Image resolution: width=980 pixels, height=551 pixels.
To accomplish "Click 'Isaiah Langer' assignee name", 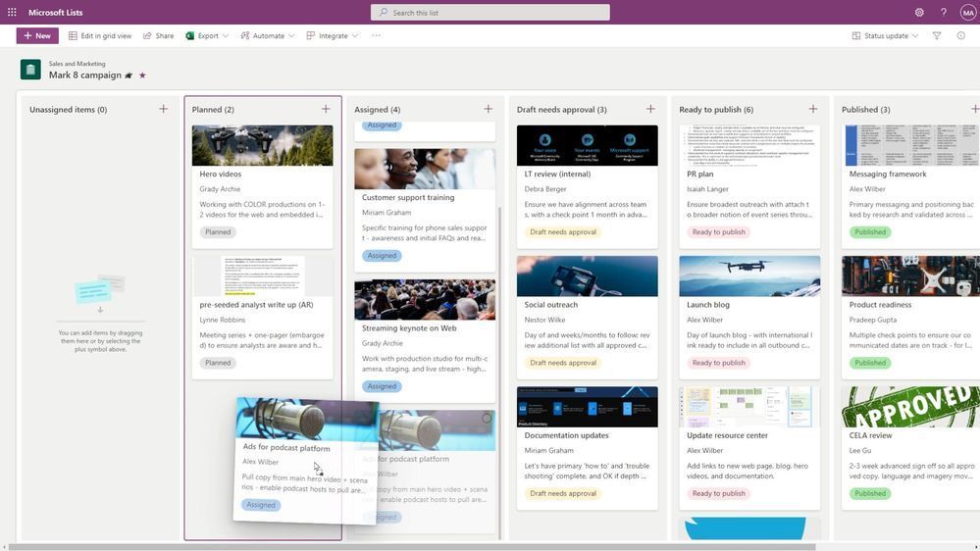I will pyautogui.click(x=707, y=189).
